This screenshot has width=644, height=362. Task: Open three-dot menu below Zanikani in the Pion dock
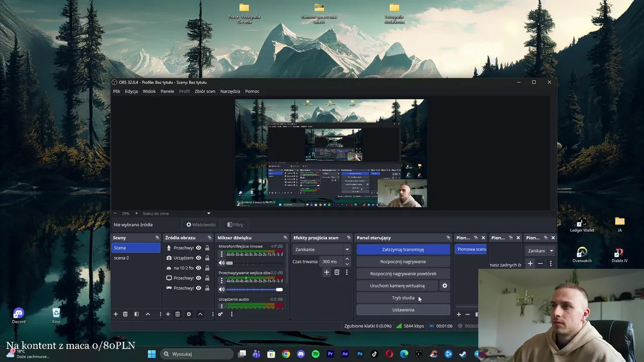pos(550,263)
